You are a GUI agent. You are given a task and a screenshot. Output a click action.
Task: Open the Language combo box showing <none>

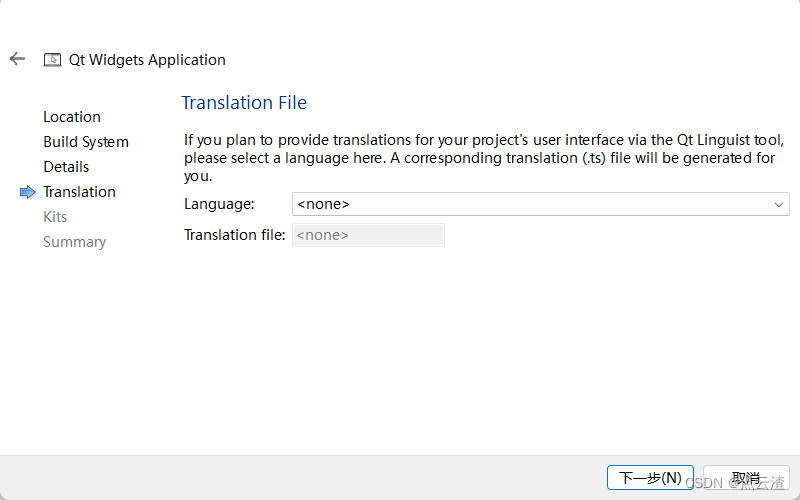540,204
